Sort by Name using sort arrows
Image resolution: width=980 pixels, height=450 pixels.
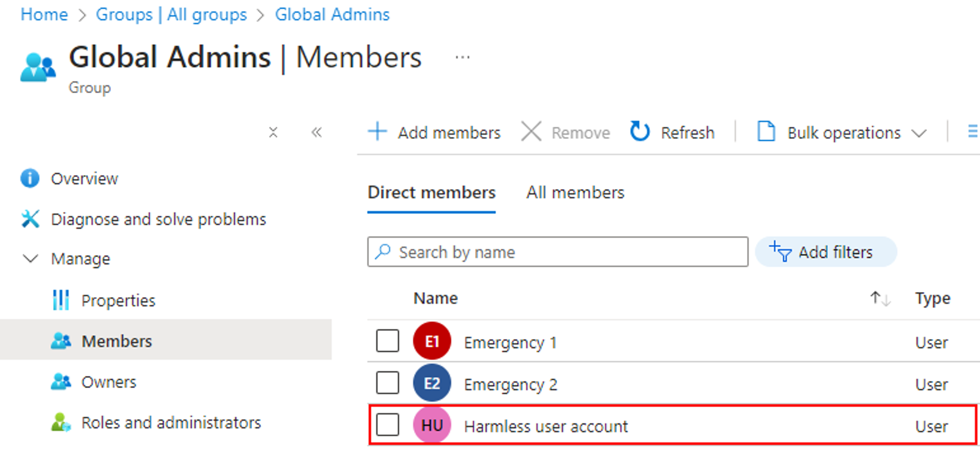880,299
